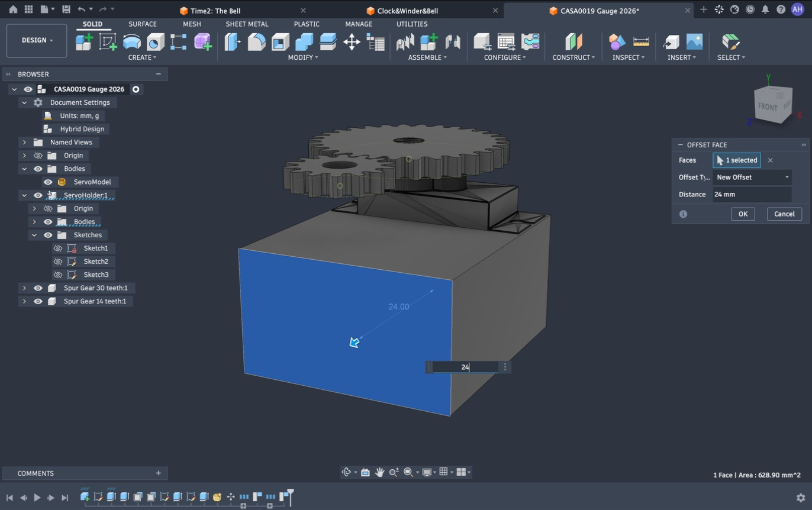The height and width of the screenshot is (510, 812).
Task: Open timeline settings gear
Action: coord(801,498)
